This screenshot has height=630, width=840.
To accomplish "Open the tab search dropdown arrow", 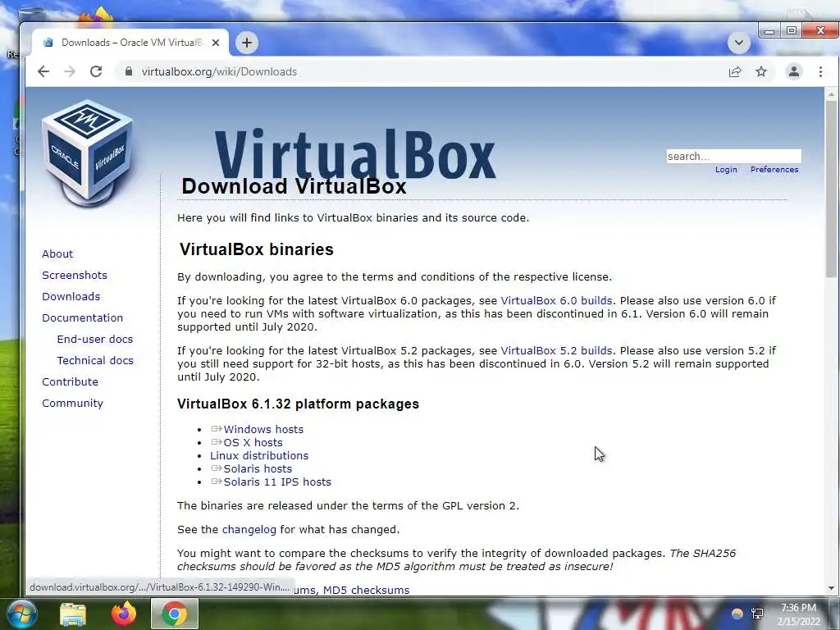I will (739, 43).
